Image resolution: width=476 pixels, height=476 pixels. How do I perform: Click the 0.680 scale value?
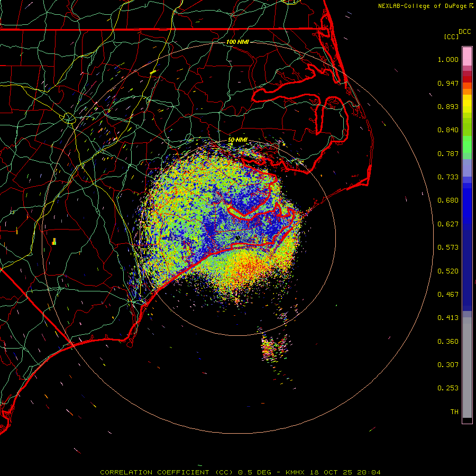448,200
